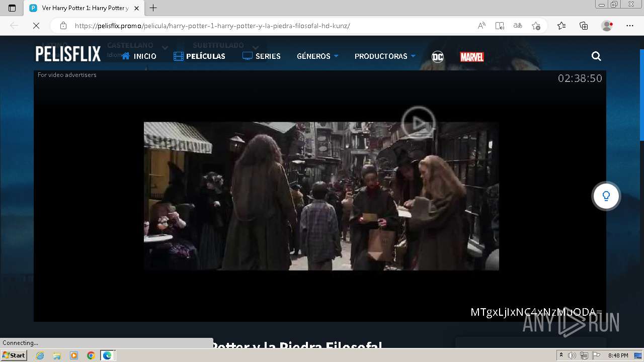Click the Action Center flag icon
This screenshot has height=362, width=644.
click(596, 355)
